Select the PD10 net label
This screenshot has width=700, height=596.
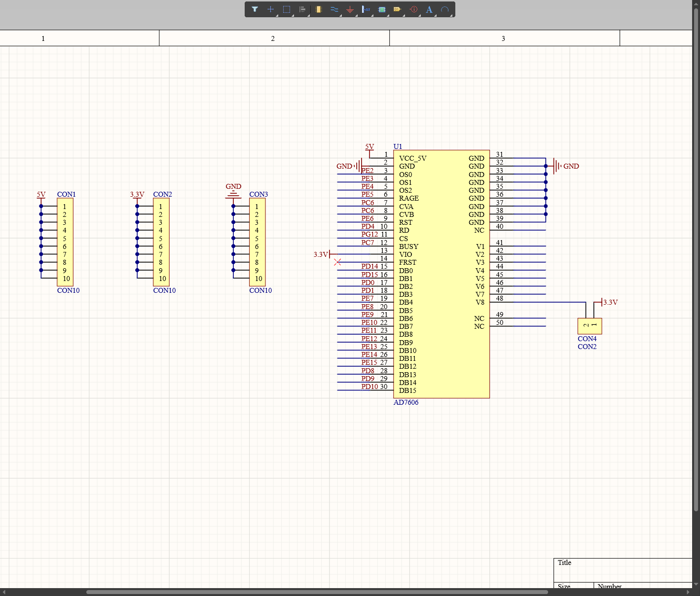tap(369, 386)
